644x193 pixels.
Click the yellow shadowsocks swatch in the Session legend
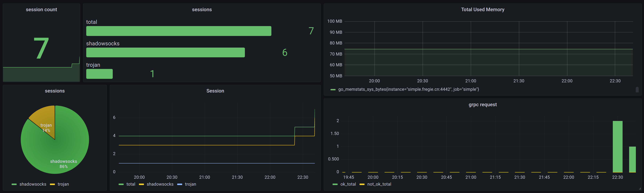coord(141,184)
